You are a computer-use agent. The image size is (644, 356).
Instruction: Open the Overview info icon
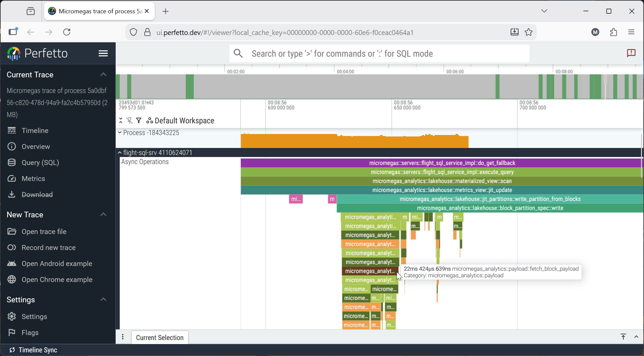click(12, 147)
